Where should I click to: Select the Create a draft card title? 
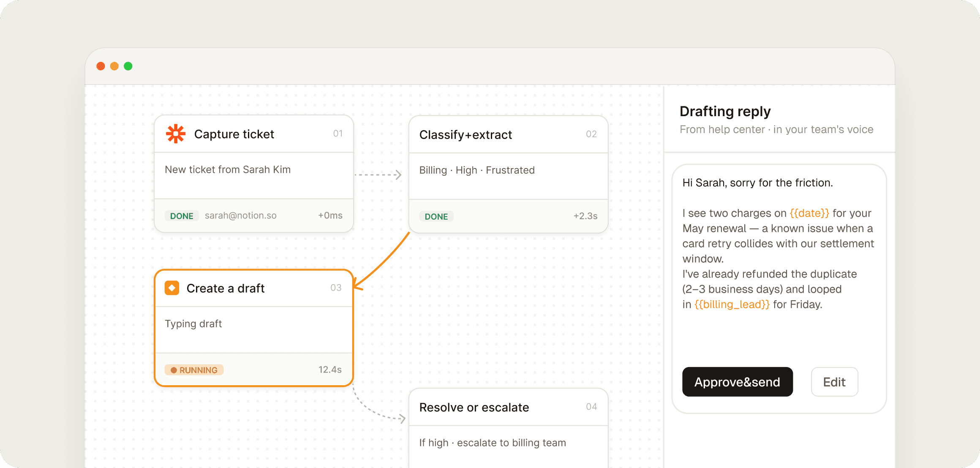point(226,288)
